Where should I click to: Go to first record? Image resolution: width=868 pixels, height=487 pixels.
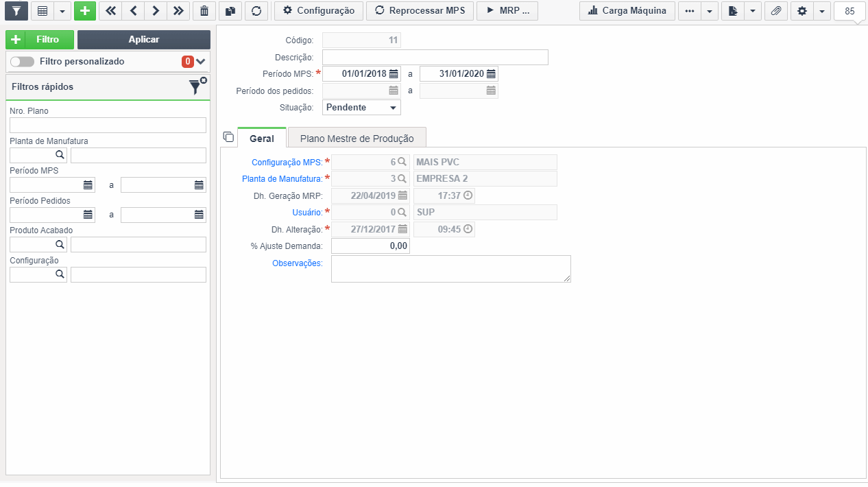pos(110,11)
